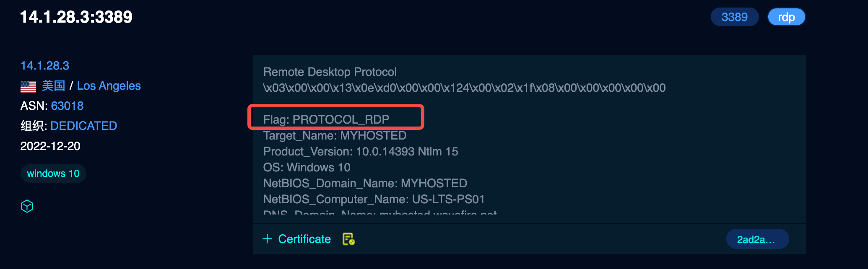Expand Certificate with the plus icon
This screenshot has height=269, width=868.
(267, 239)
